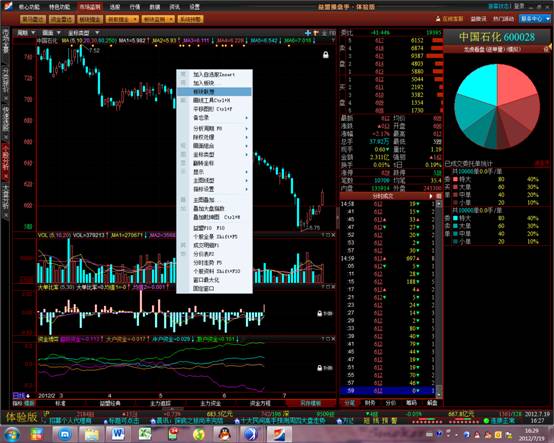Expand the 分析周期 F8 submenu arrow
The image size is (554, 443).
coord(246,129)
